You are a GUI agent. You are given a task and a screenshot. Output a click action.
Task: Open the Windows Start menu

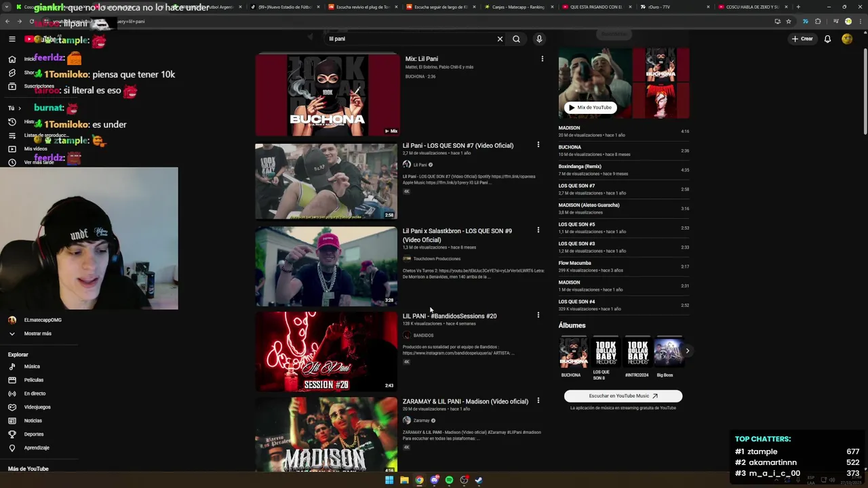(x=389, y=480)
